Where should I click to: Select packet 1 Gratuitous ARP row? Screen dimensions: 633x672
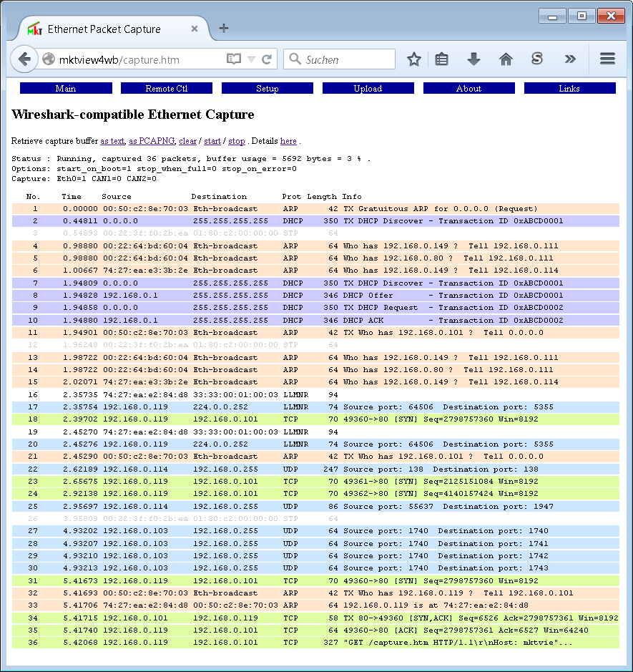[315, 209]
